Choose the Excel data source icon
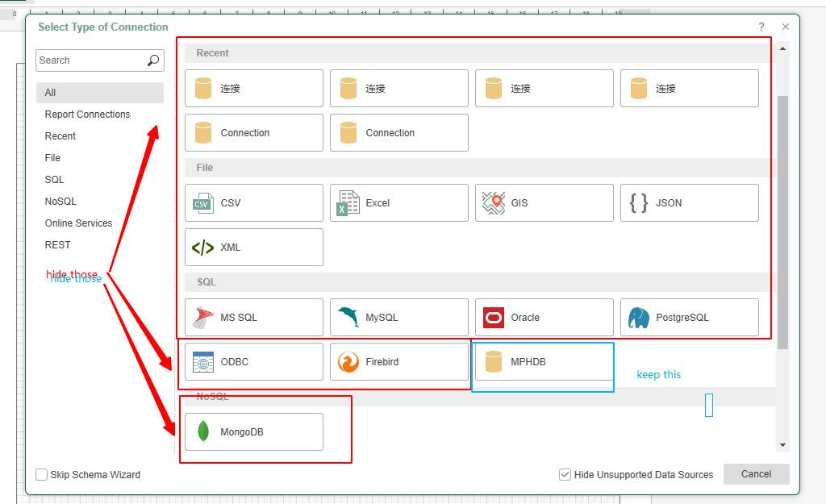This screenshot has height=504, width=826. [x=348, y=203]
